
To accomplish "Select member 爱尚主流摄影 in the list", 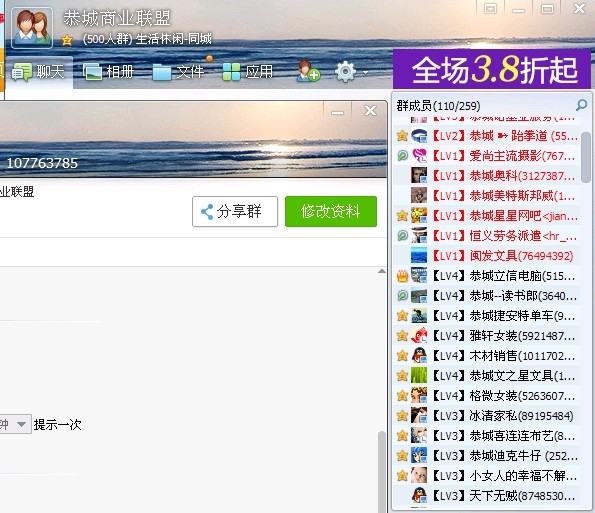I will [487, 156].
